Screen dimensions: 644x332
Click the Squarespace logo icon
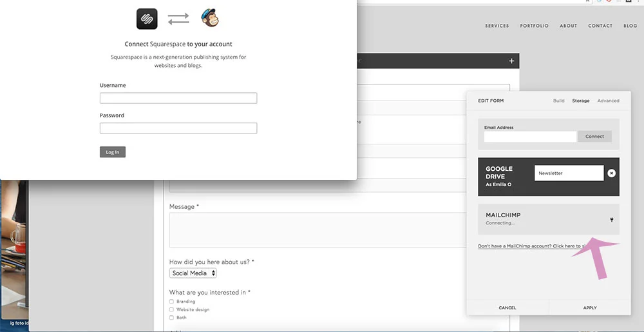(147, 19)
